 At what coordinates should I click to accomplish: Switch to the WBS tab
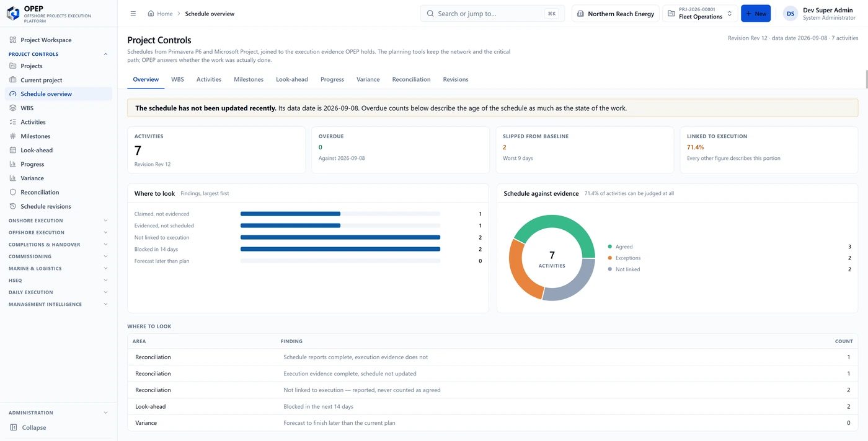click(177, 79)
